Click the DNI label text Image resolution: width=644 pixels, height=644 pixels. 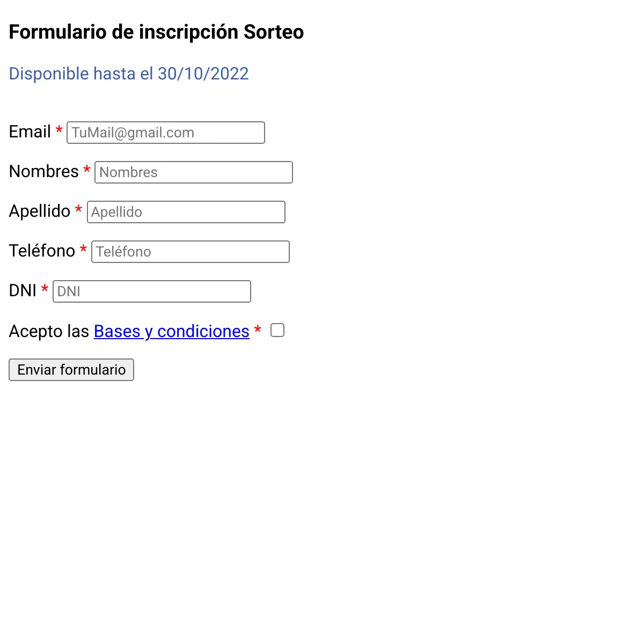coord(23,291)
